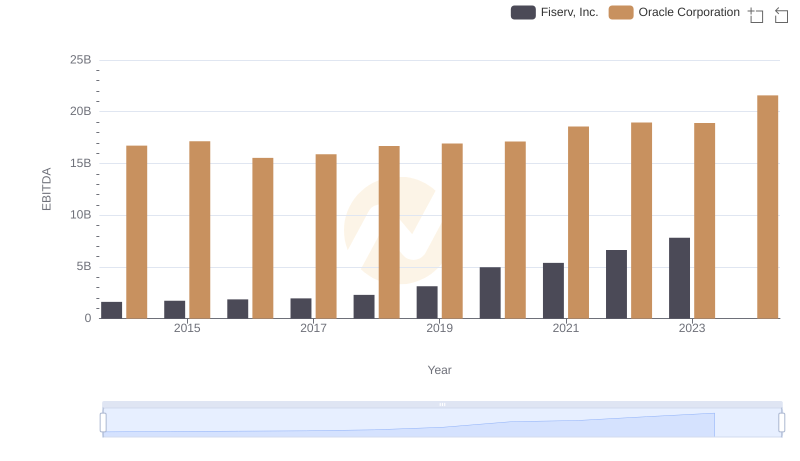Click the 2023 x-axis label
Viewport: 800px width, 461px height.
tap(692, 328)
